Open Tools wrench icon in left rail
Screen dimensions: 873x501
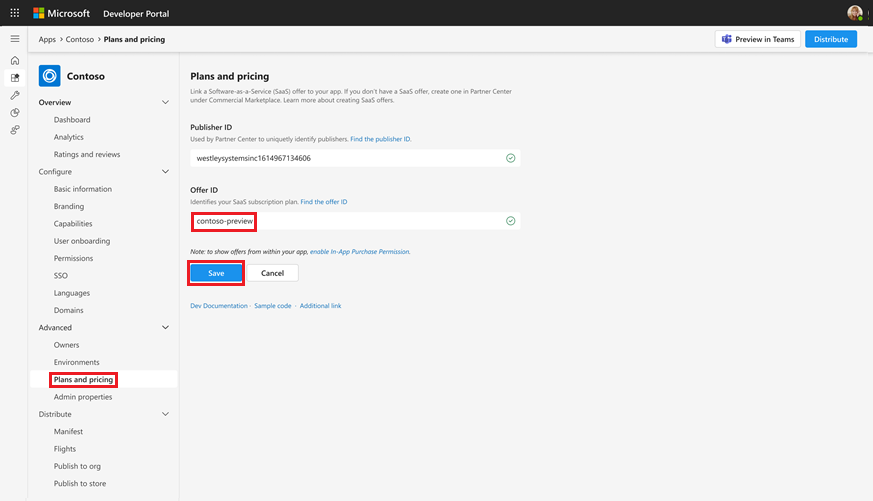[x=15, y=95]
